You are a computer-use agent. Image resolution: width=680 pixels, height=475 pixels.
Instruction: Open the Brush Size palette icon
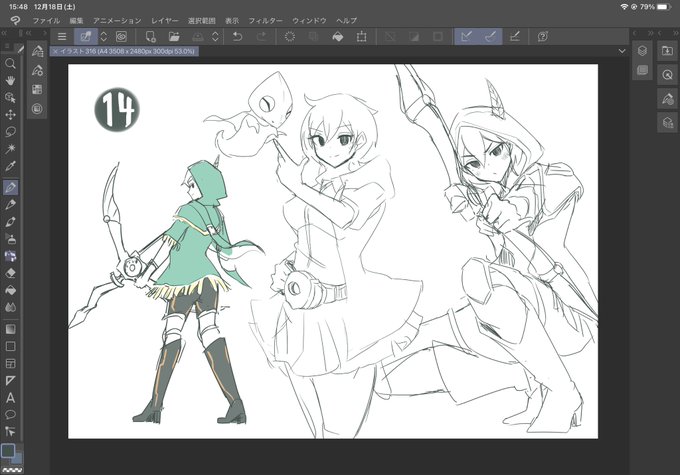click(x=37, y=89)
